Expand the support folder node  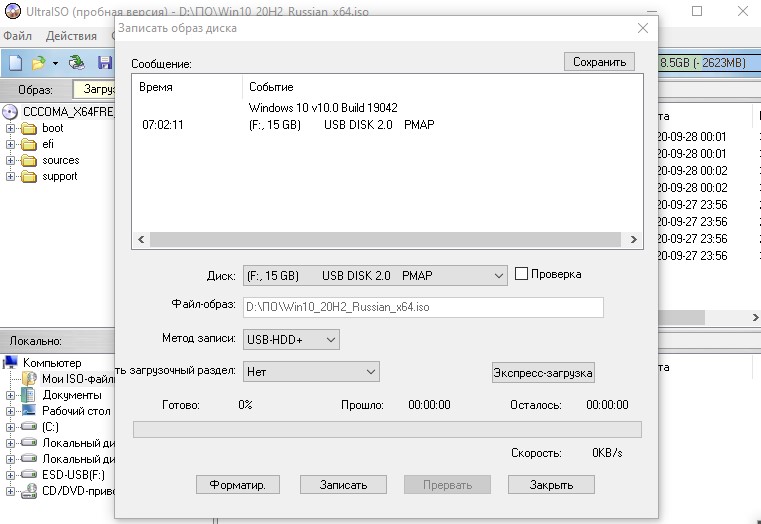[x=10, y=177]
